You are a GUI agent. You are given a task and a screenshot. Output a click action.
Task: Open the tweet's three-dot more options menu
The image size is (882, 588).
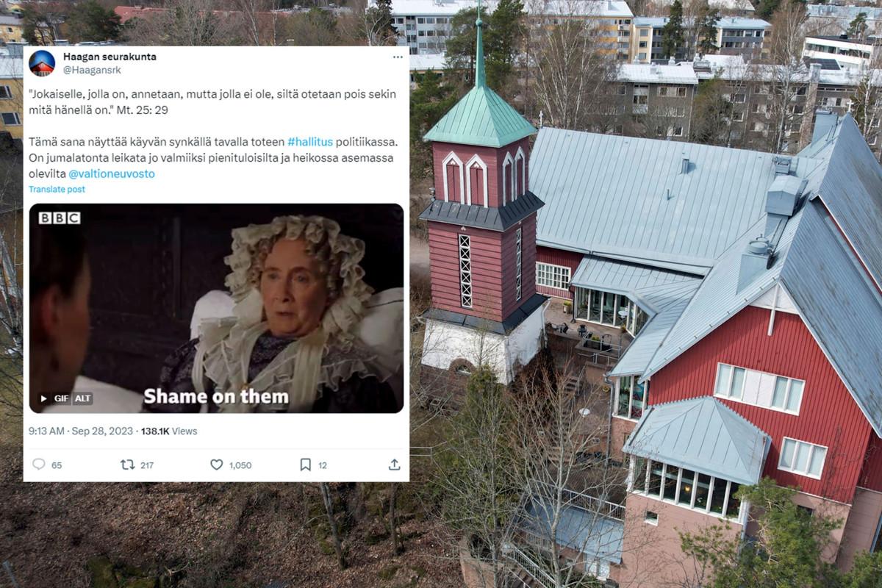pos(398,57)
